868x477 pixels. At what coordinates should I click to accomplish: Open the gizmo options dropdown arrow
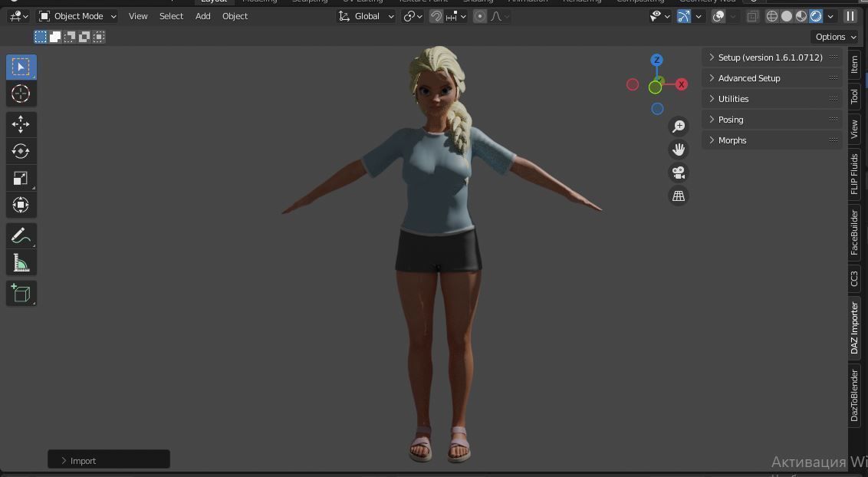pos(698,17)
